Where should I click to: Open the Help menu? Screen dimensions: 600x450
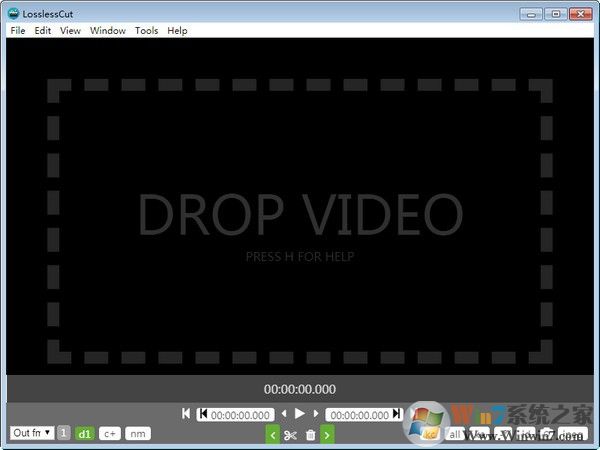click(177, 31)
